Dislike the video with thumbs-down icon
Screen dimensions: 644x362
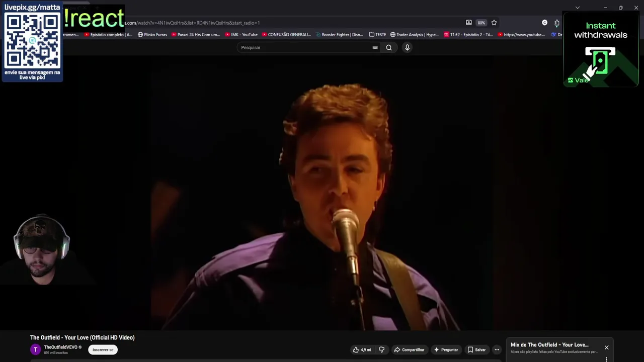click(x=381, y=349)
